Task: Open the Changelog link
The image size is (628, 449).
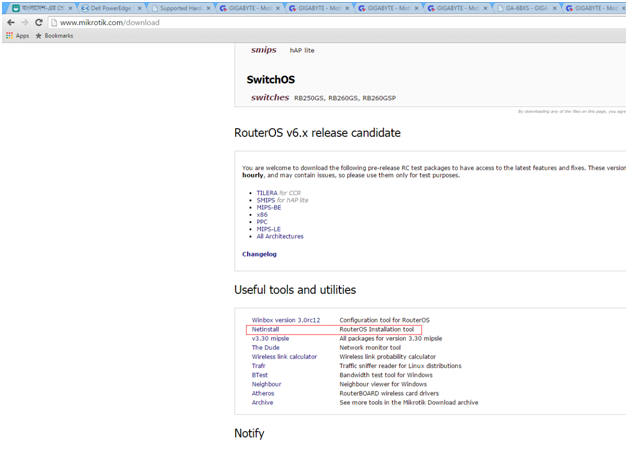Action: point(259,254)
